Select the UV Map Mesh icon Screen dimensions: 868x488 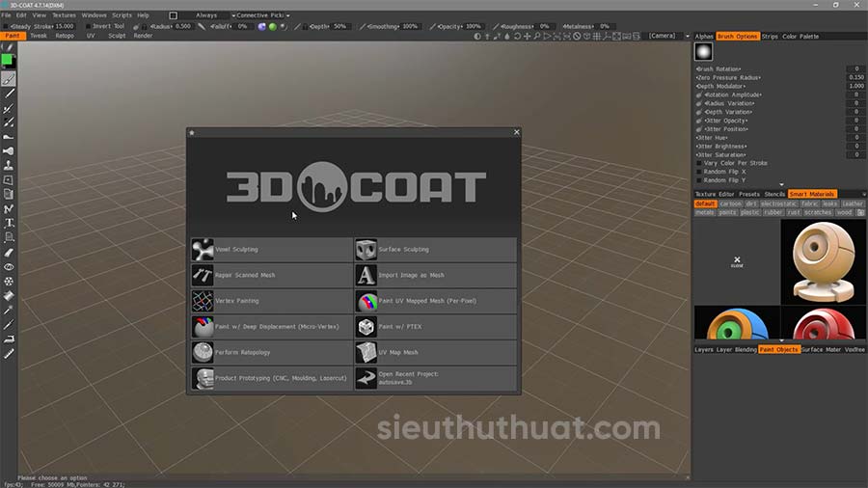click(366, 352)
